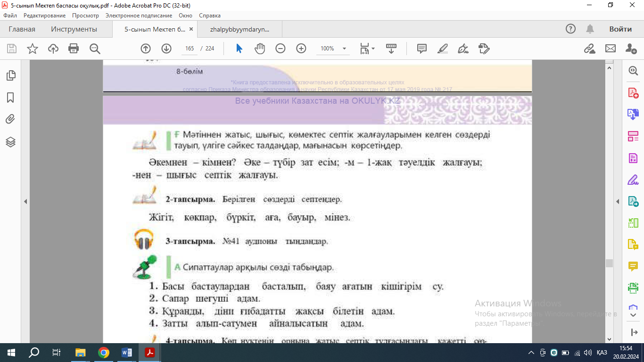The height and width of the screenshot is (362, 644).
Task: Select the highlight text marker tool
Action: pos(443,49)
